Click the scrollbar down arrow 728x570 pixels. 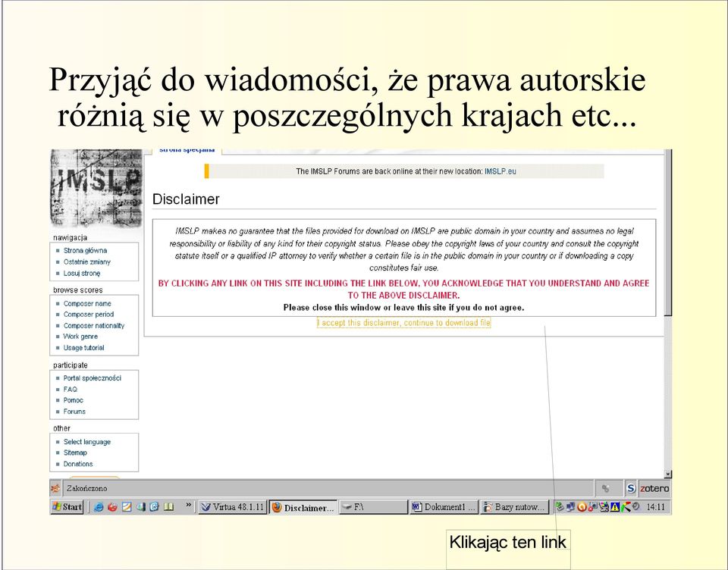(667, 474)
